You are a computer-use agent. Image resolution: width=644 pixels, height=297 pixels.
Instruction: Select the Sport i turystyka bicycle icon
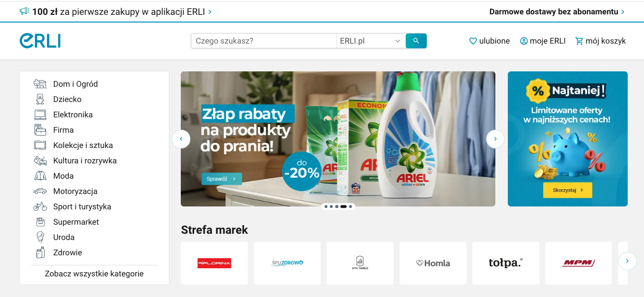tap(40, 206)
